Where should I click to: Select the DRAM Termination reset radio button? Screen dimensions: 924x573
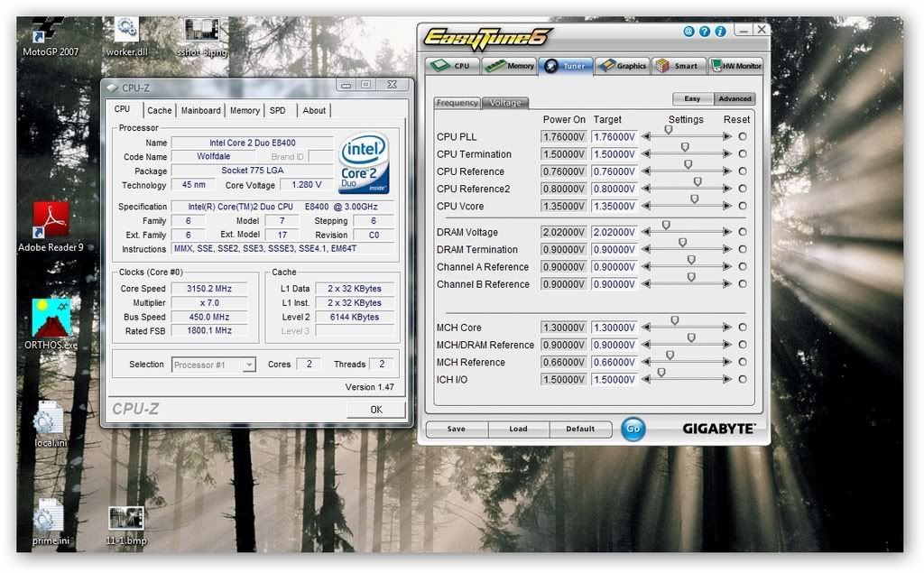click(743, 249)
